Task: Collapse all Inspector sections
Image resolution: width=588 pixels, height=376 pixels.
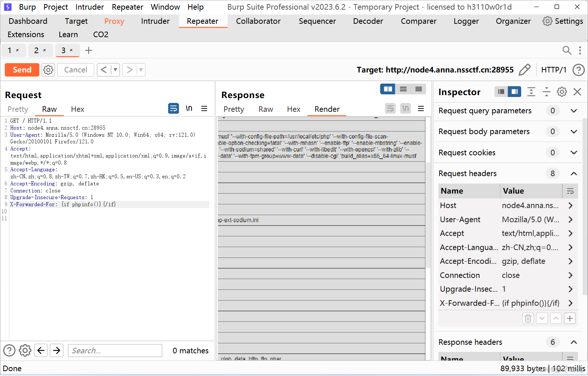Action: tap(546, 92)
